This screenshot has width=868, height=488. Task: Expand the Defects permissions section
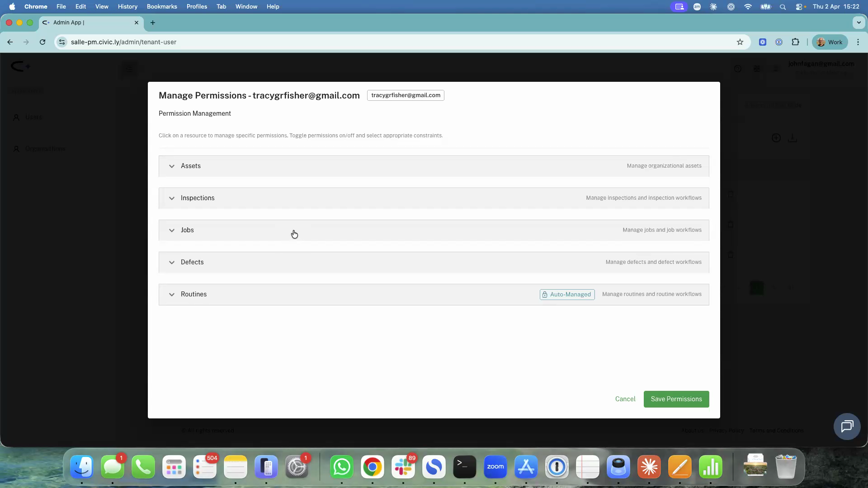(172, 262)
